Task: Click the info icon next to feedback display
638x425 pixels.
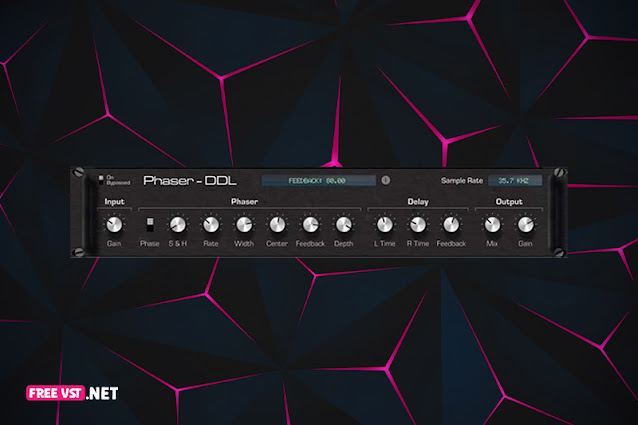Action: click(x=386, y=180)
